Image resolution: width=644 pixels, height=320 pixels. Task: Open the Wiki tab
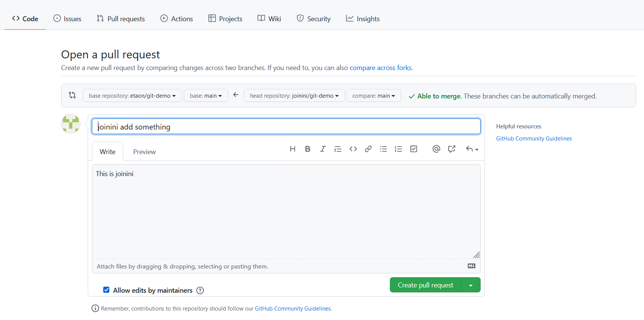(x=269, y=19)
